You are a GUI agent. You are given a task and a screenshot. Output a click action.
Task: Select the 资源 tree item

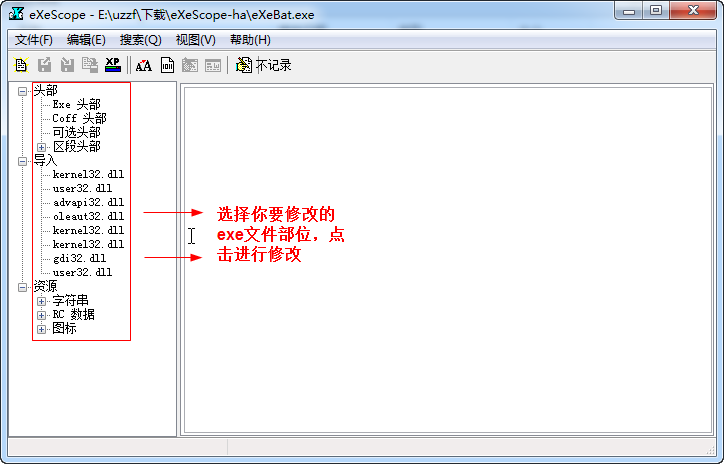click(46, 287)
